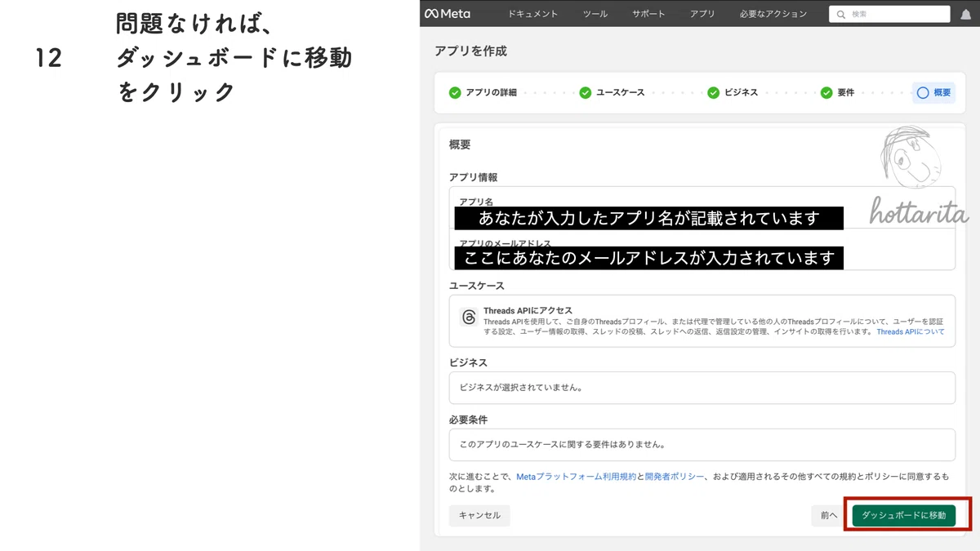Open the 開発者ポリシー link
This screenshot has width=980, height=551.
675,476
